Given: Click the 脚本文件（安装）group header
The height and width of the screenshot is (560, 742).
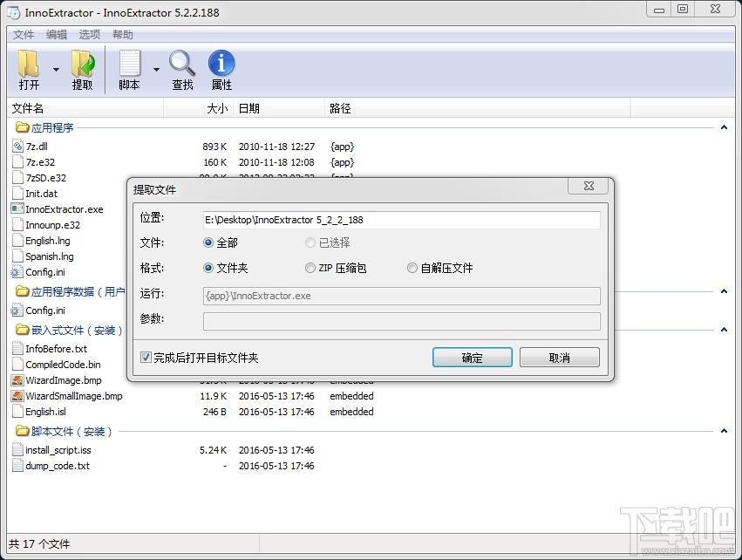Looking at the screenshot, I should [x=71, y=431].
